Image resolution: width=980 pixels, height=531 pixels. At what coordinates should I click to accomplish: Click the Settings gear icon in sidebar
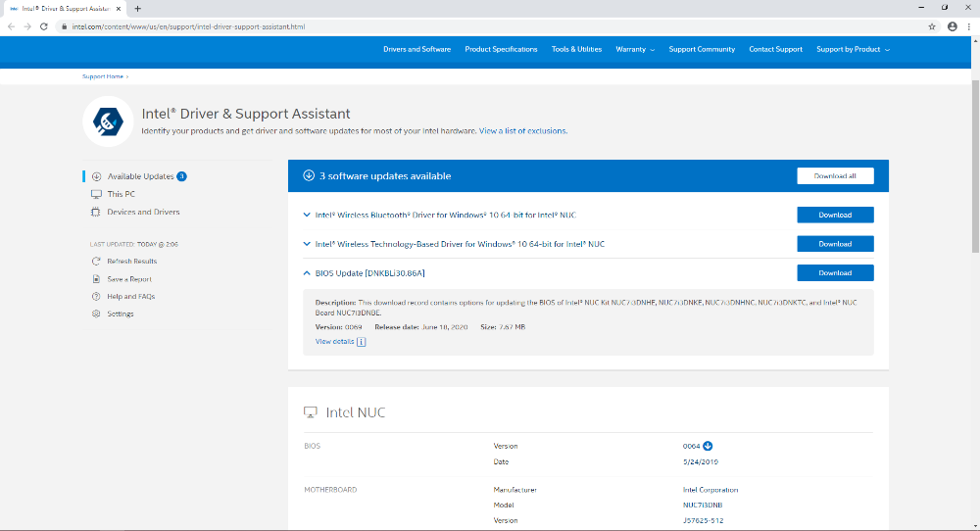pos(96,314)
